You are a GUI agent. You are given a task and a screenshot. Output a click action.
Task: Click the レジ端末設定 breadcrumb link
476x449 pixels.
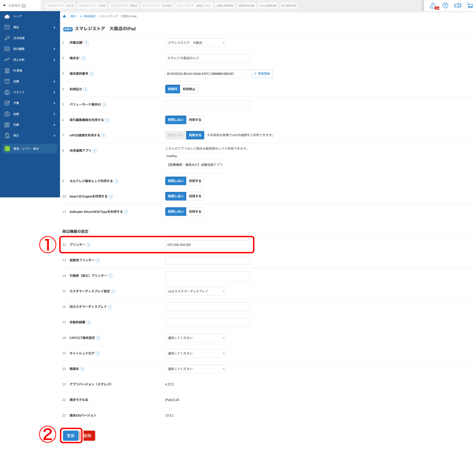[x=87, y=16]
